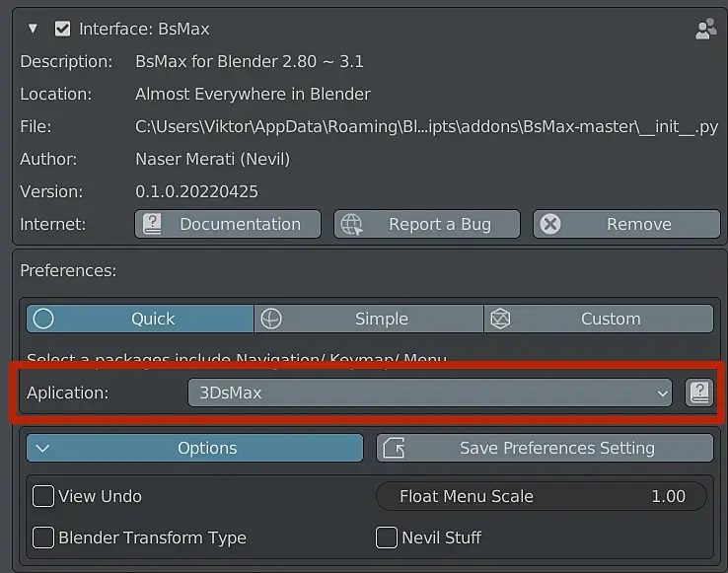Screen dimensions: 728x573
Task: Enable Blender Transform Type checkbox
Action: (43, 537)
